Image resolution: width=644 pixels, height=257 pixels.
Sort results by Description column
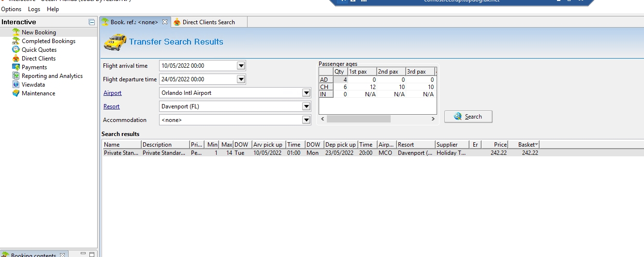(x=165, y=145)
